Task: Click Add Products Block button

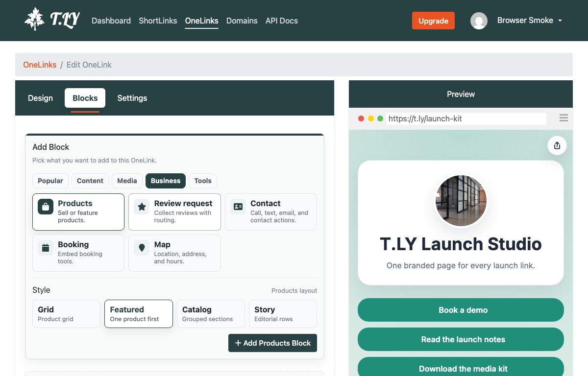Action: click(272, 343)
